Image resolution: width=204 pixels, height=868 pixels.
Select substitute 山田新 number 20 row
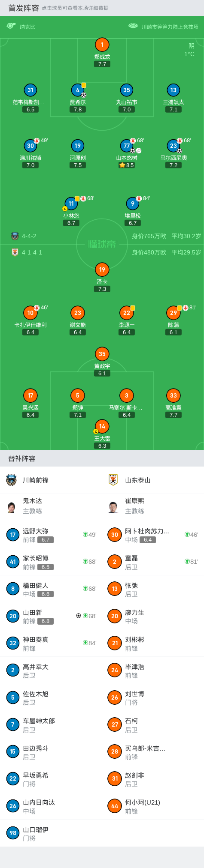51,616
